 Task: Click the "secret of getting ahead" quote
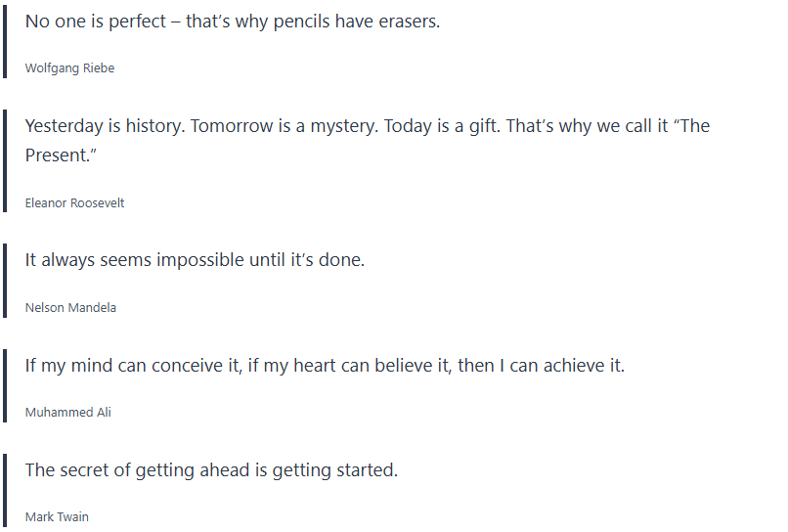(211, 470)
